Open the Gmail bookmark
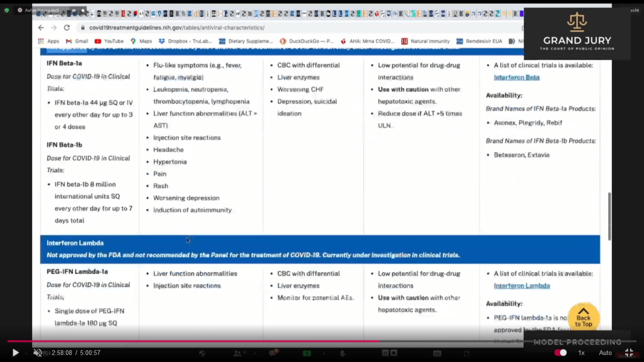This screenshot has height=362, width=644. pyautogui.click(x=77, y=42)
